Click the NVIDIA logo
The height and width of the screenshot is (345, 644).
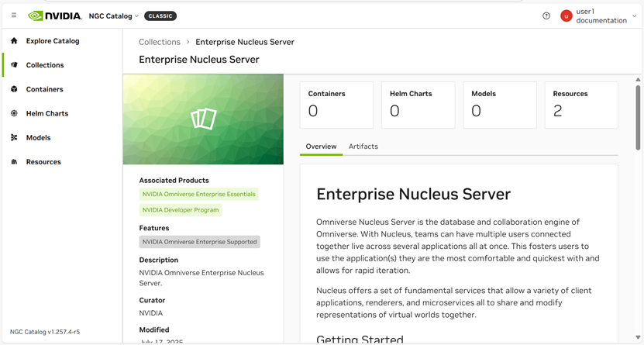click(54, 16)
